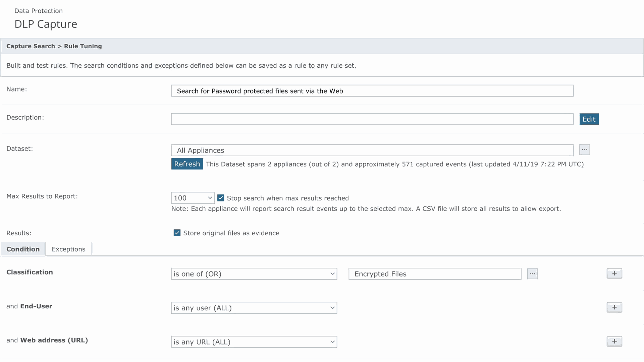Image resolution: width=644 pixels, height=362 pixels.
Task: Add an End-User condition with plus button
Action: pos(614,307)
